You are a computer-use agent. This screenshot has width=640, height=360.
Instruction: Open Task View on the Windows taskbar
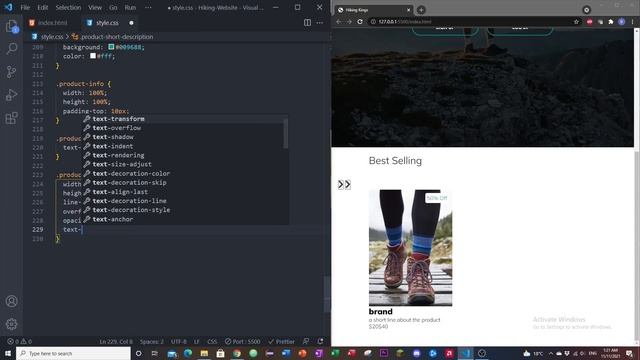tap(155, 353)
